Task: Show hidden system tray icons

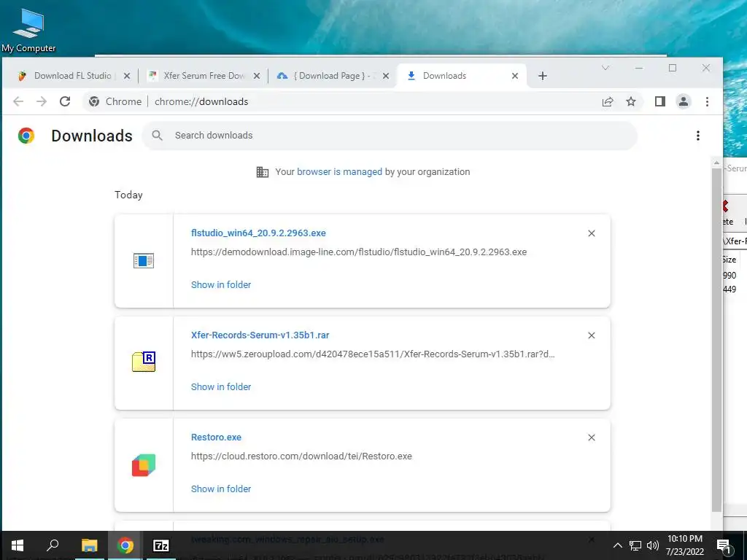Action: [617, 545]
